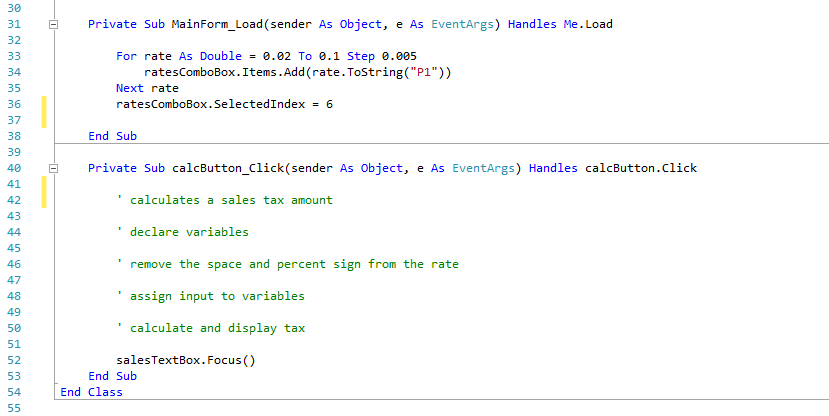Viewport: 829px width, 416px height.
Task: Click the "P1" string literal
Action: 424,72
